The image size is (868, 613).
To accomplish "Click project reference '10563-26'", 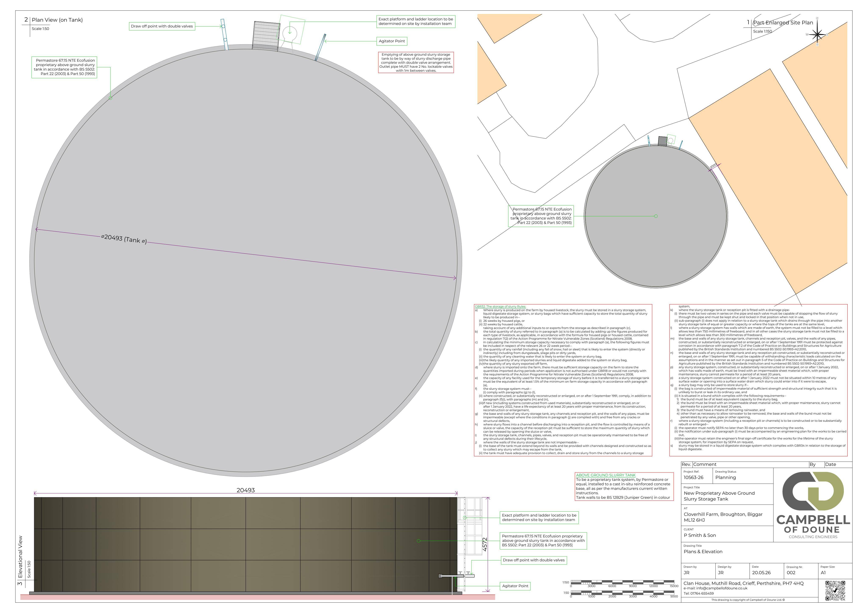I will point(693,477).
